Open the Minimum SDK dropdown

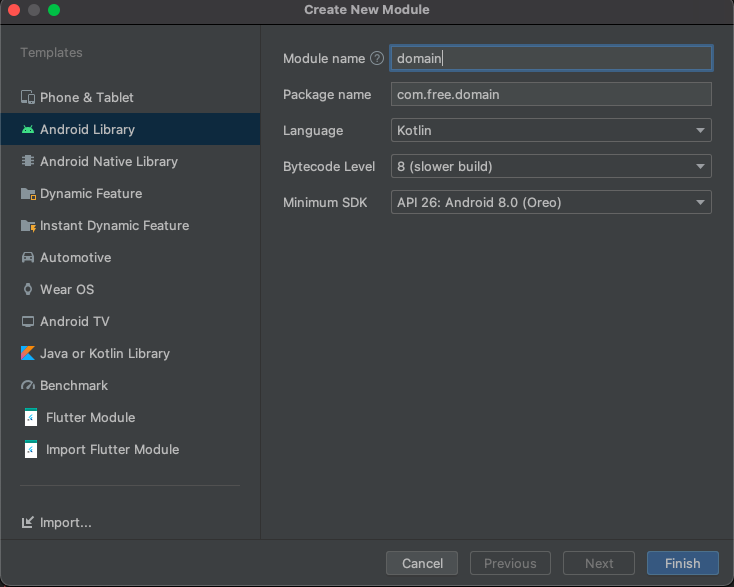click(x=551, y=202)
